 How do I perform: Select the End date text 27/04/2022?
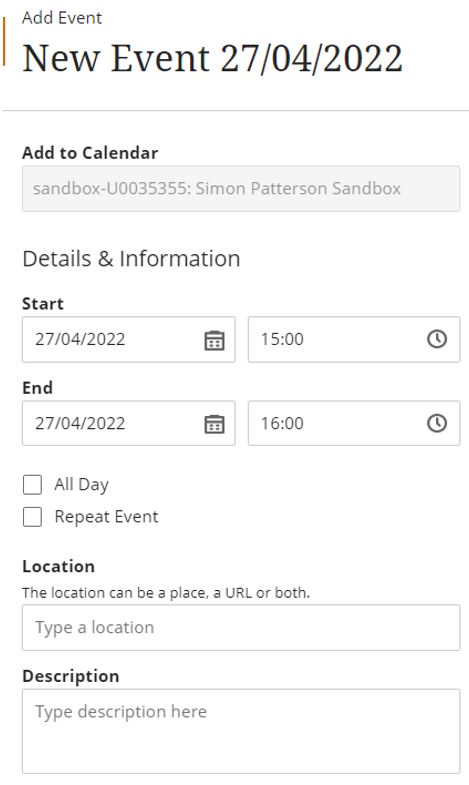coord(80,423)
